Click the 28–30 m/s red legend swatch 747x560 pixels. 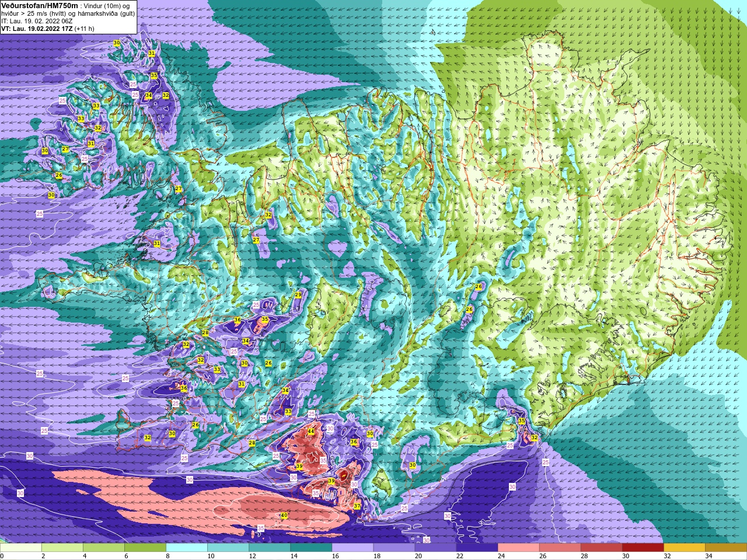[x=601, y=548]
